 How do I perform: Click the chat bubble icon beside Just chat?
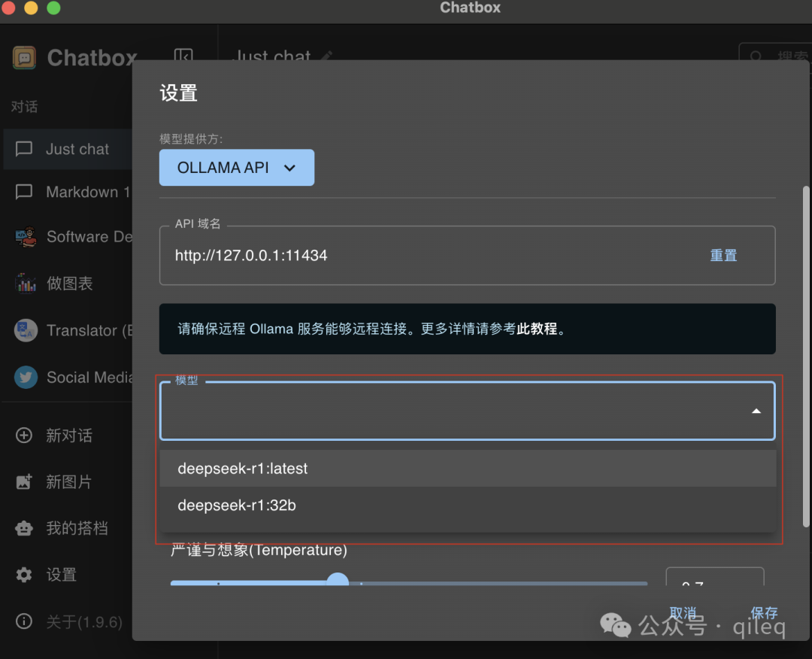24,149
